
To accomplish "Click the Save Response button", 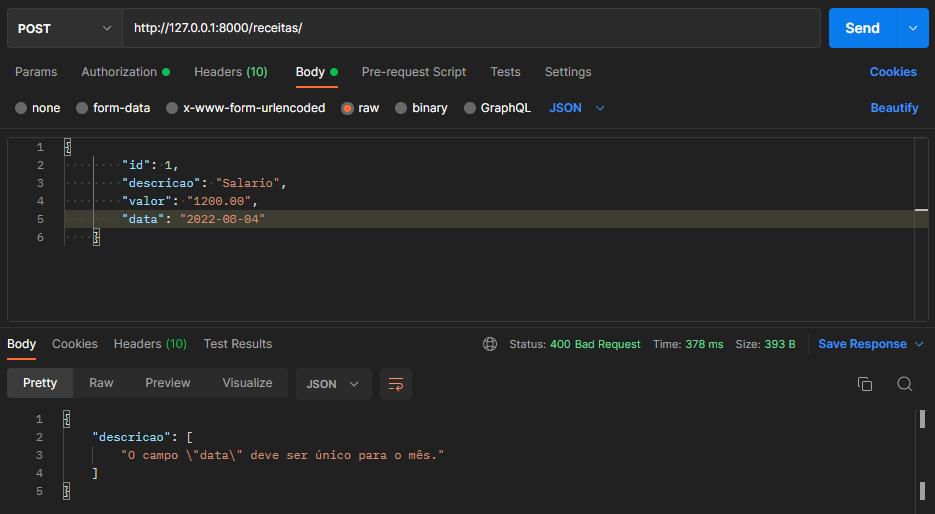I will point(862,344).
